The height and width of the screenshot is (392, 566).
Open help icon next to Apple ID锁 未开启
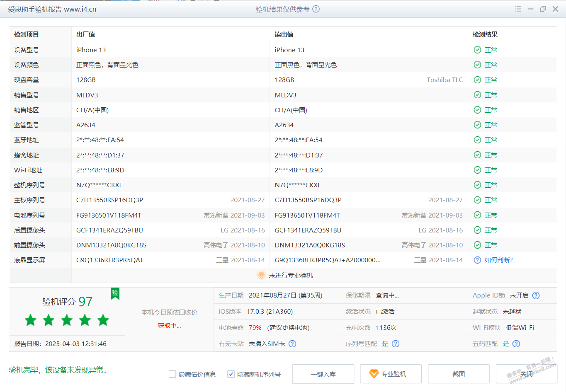tap(536, 295)
